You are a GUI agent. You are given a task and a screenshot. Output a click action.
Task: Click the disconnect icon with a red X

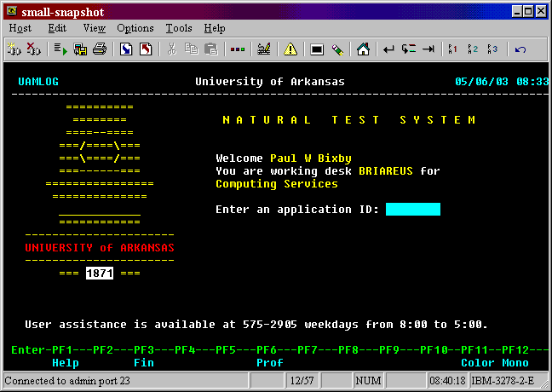(33, 49)
